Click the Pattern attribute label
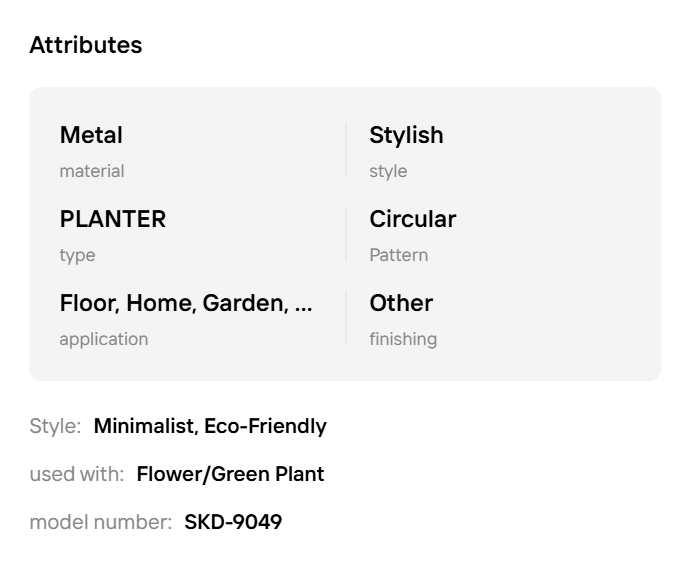The image size is (687, 566). 398,255
